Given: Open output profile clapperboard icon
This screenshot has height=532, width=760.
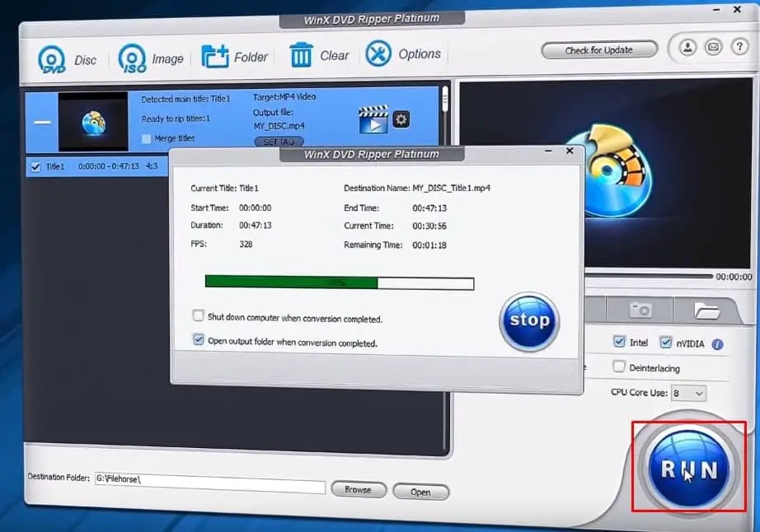Looking at the screenshot, I should tap(373, 119).
